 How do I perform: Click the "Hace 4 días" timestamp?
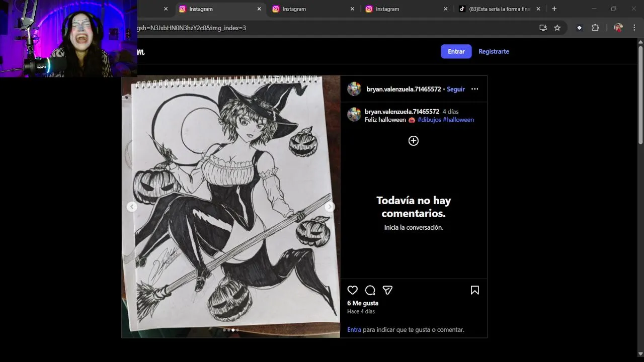(x=361, y=312)
